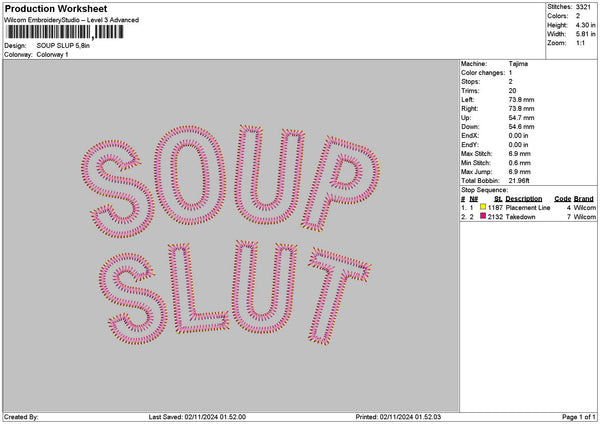Click the Min Stitch value 0.6 mm
The width and height of the screenshot is (600, 424).
[x=519, y=163]
